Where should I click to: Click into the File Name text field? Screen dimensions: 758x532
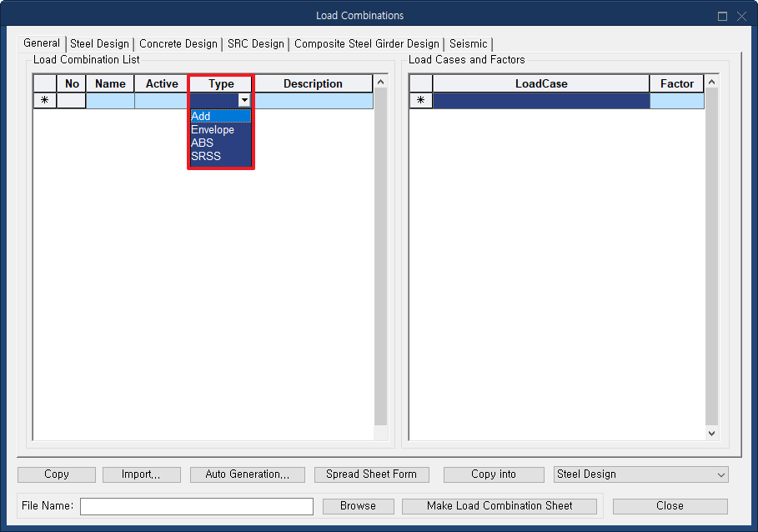[x=197, y=506]
